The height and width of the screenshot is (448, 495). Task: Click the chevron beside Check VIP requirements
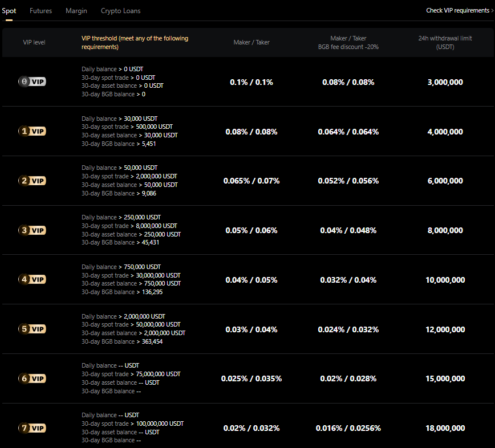492,11
